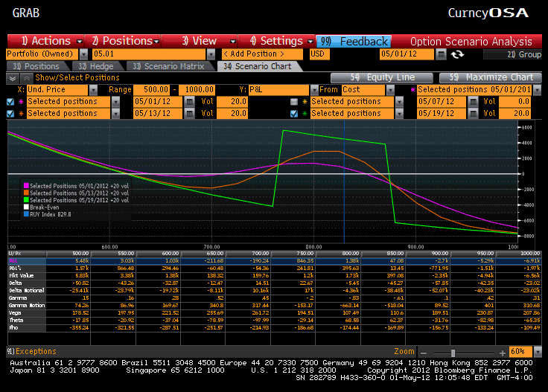Toggle the 05/19/12 selected positions checkbox
Viewport: 548px width, 392px height.
[293, 113]
